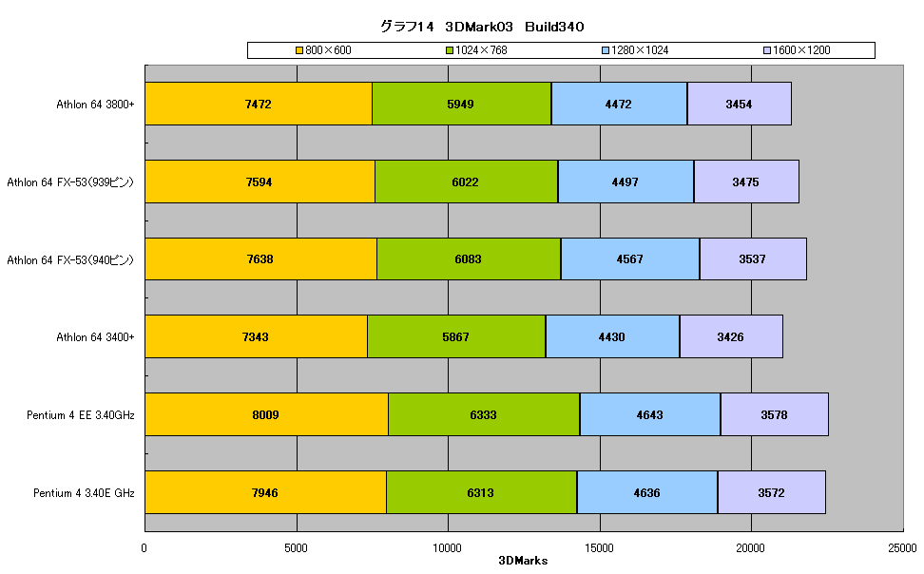Click the green 1024×768 legend swatch
Viewport: 924px width, 574px height.
click(450, 50)
